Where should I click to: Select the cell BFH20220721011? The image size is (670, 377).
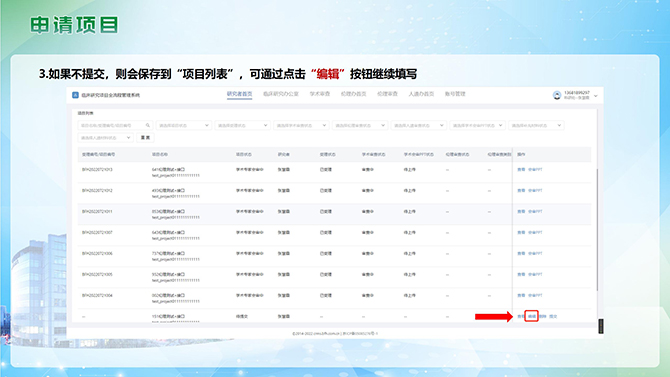click(97, 212)
